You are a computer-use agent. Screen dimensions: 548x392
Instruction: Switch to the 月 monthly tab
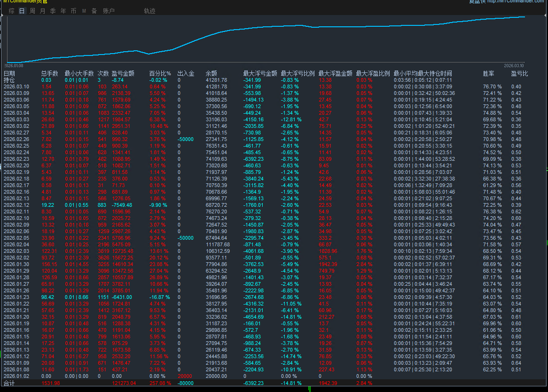coord(42,11)
